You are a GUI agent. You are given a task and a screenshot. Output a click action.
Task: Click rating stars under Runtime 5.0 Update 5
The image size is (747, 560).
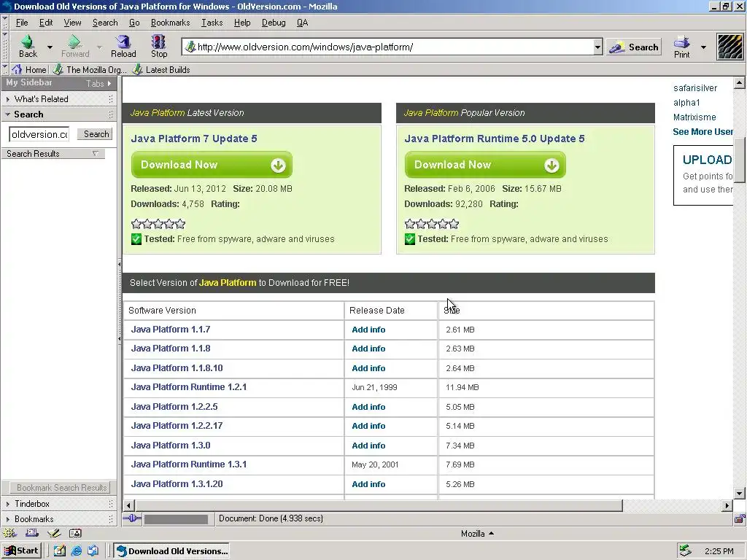click(x=432, y=224)
